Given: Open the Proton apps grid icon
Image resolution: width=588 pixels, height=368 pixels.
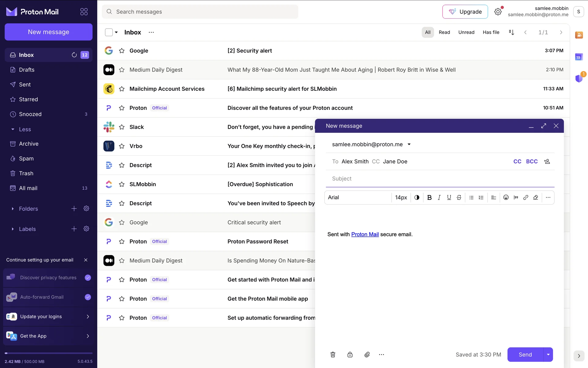Looking at the screenshot, I should click(84, 12).
